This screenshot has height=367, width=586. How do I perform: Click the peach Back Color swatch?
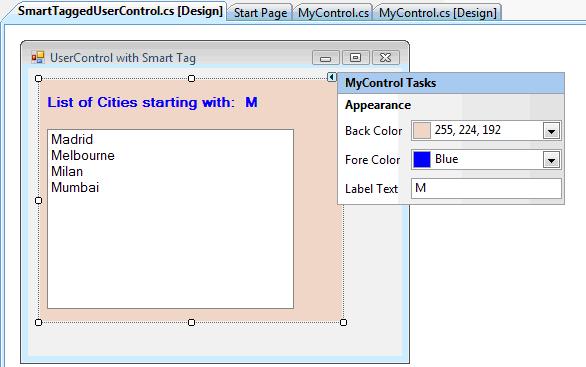(x=422, y=130)
